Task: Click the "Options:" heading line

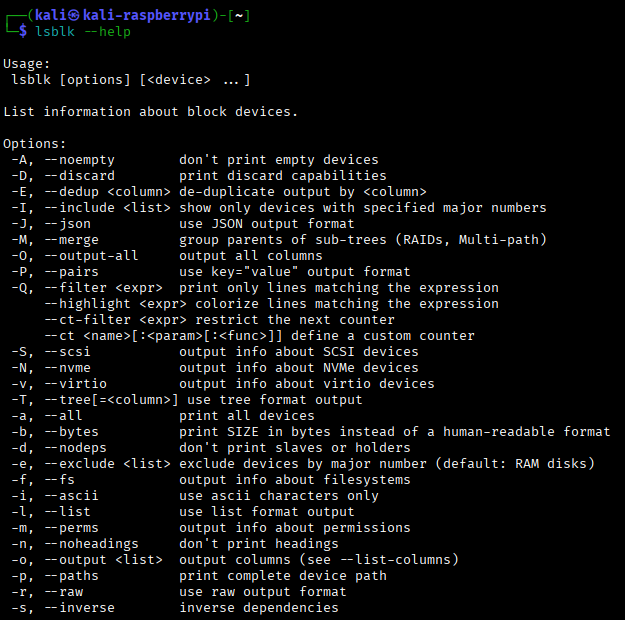Action: 35,144
